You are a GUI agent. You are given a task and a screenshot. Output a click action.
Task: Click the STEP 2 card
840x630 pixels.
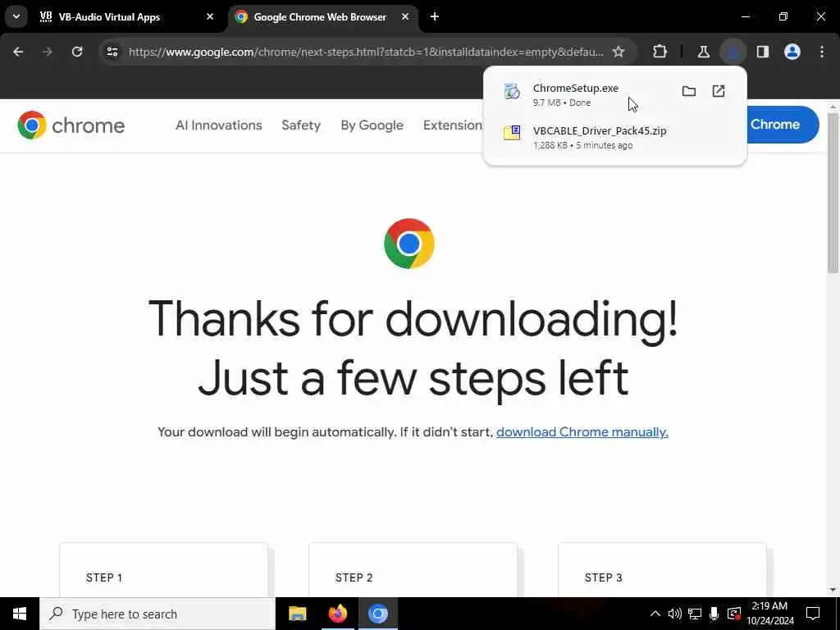413,570
